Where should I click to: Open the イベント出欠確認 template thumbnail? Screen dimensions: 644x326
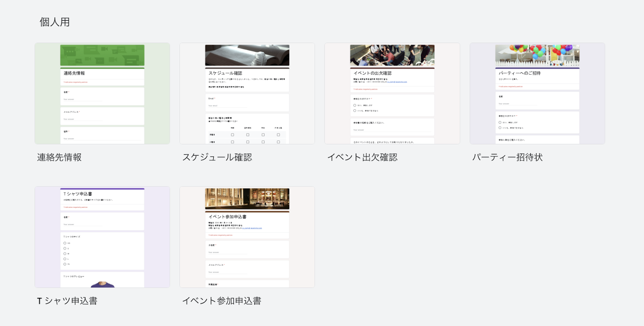point(392,93)
